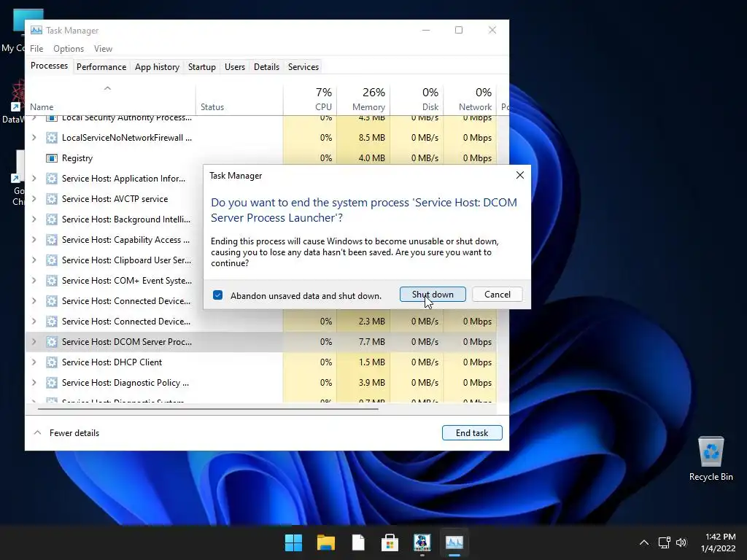The width and height of the screenshot is (747, 560).
Task: Cancel the end system process dialog
Action: [497, 295]
